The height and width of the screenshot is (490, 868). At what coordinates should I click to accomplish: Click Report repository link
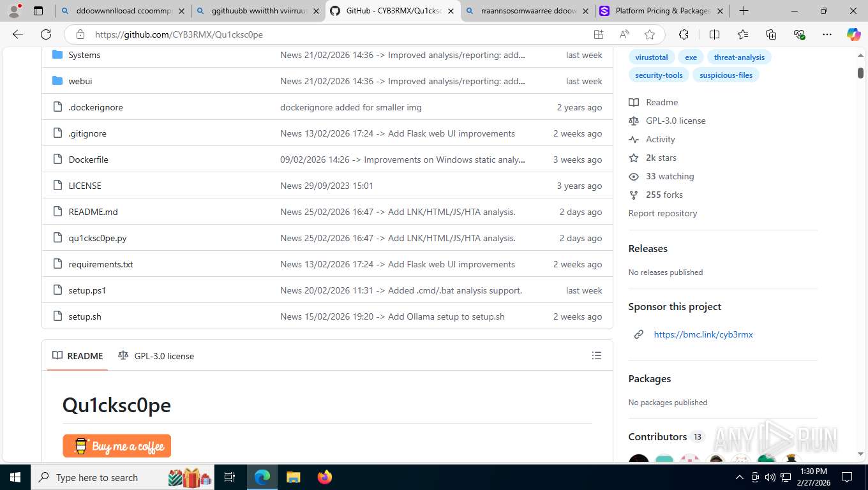coord(662,213)
